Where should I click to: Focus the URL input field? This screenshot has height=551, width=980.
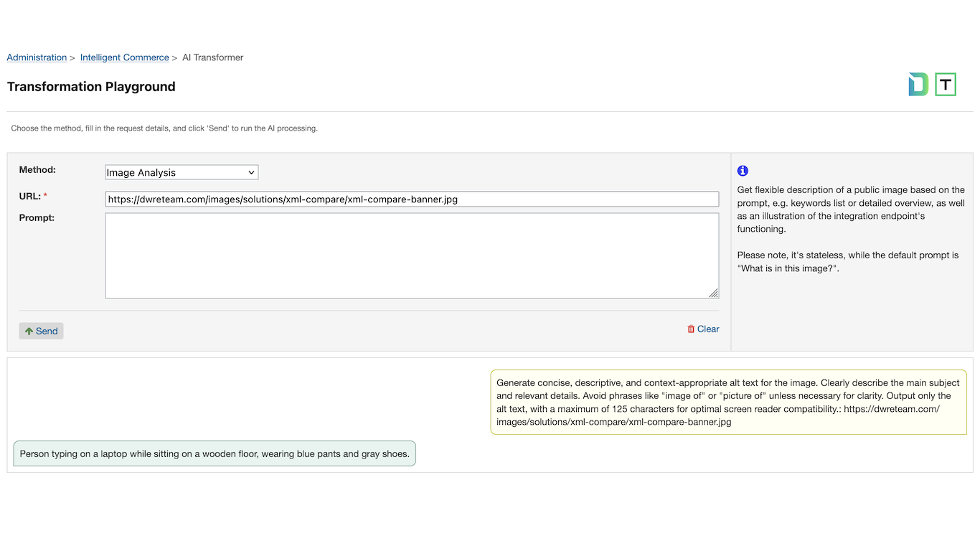[412, 199]
